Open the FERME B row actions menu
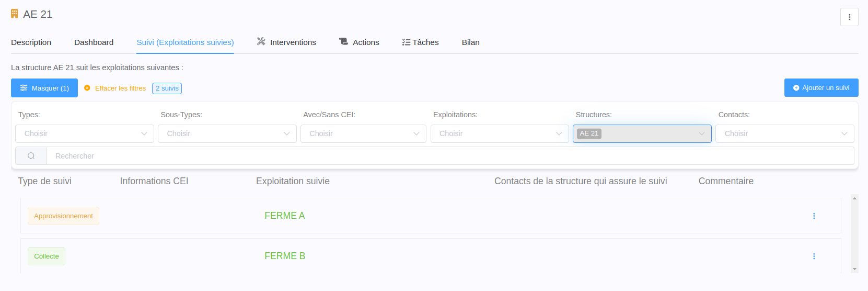 814,256
